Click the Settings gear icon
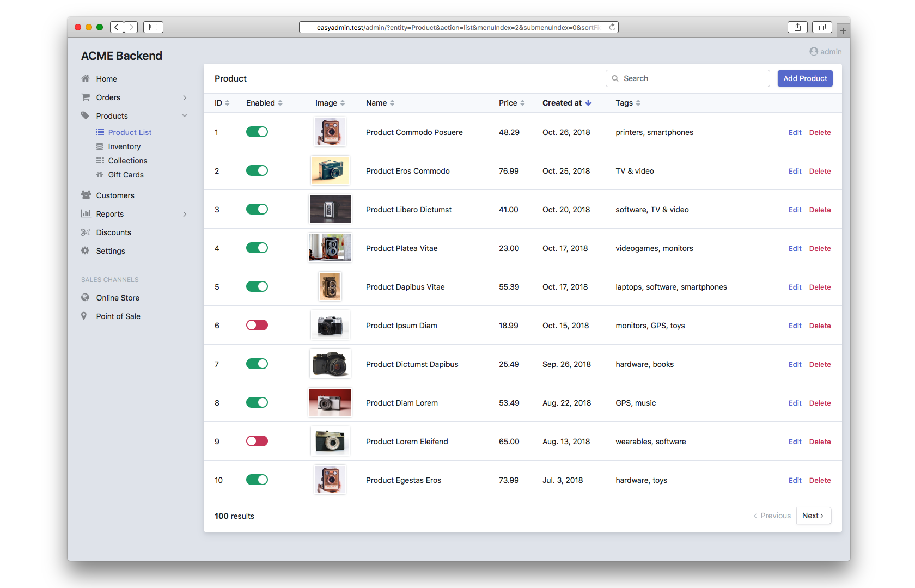915x588 pixels. point(86,251)
